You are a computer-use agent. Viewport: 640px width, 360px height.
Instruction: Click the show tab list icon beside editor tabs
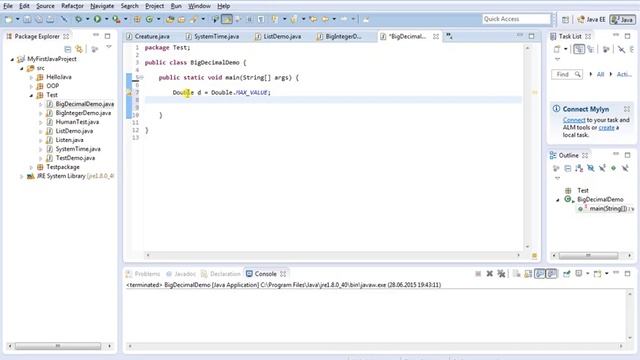[x=449, y=36]
